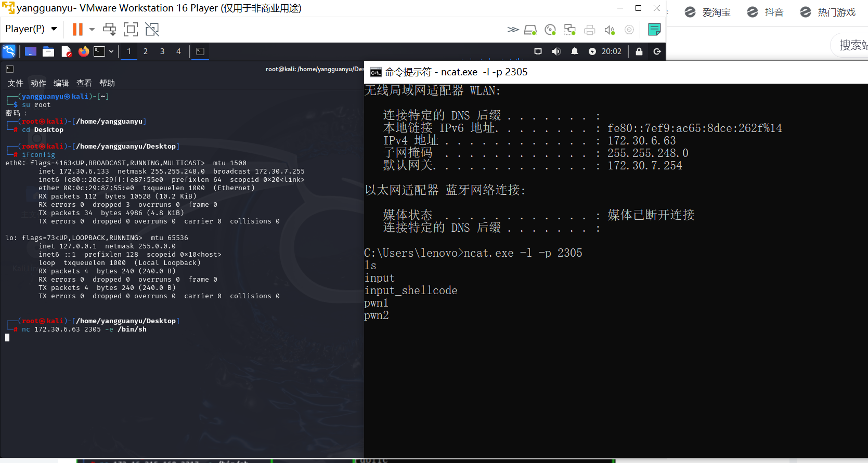
Task: Click the 'ncat.exe -l -p 2305' command line
Action: (x=523, y=253)
